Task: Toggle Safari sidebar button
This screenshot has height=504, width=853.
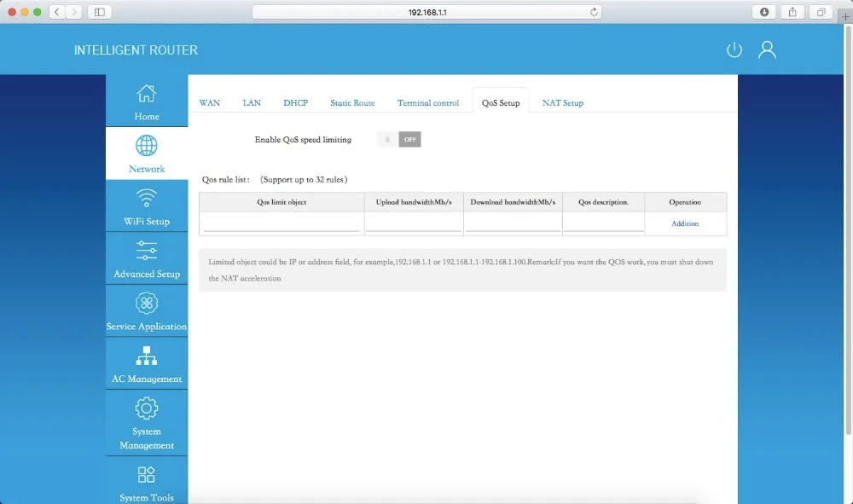Action: tap(100, 12)
